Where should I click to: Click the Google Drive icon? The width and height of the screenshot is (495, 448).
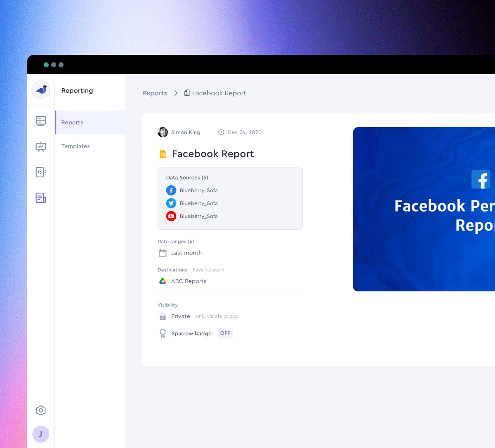tap(163, 281)
